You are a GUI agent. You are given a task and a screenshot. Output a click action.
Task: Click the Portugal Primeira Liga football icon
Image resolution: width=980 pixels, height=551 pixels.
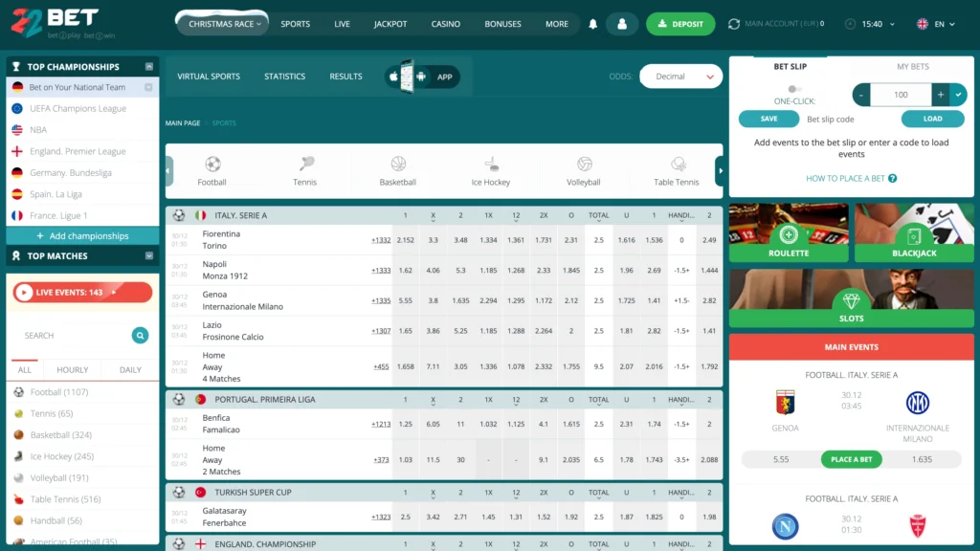(179, 399)
